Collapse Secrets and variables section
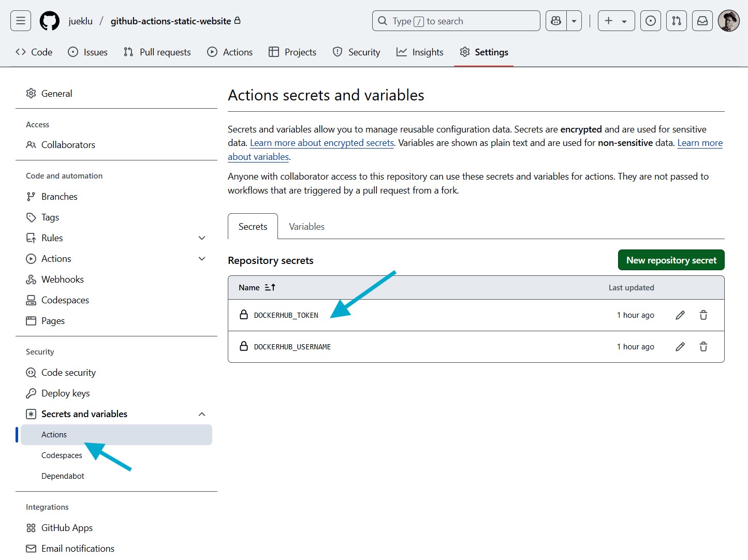The width and height of the screenshot is (748, 560). pos(202,414)
